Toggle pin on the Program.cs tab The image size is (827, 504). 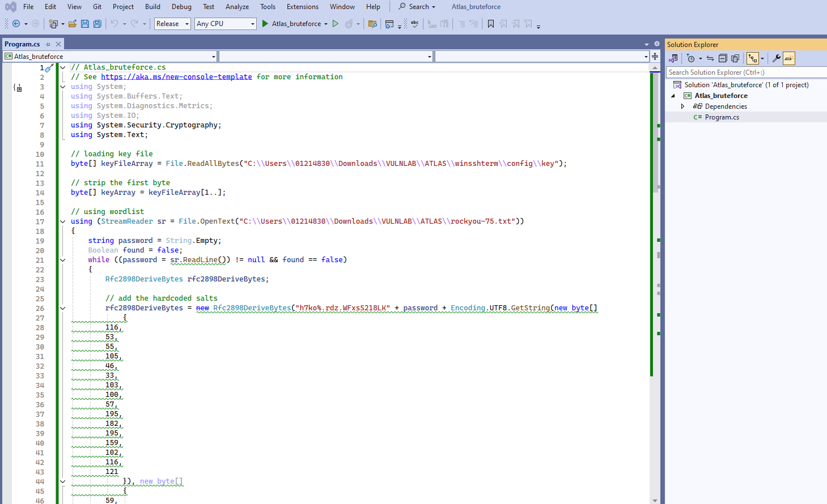(x=48, y=44)
